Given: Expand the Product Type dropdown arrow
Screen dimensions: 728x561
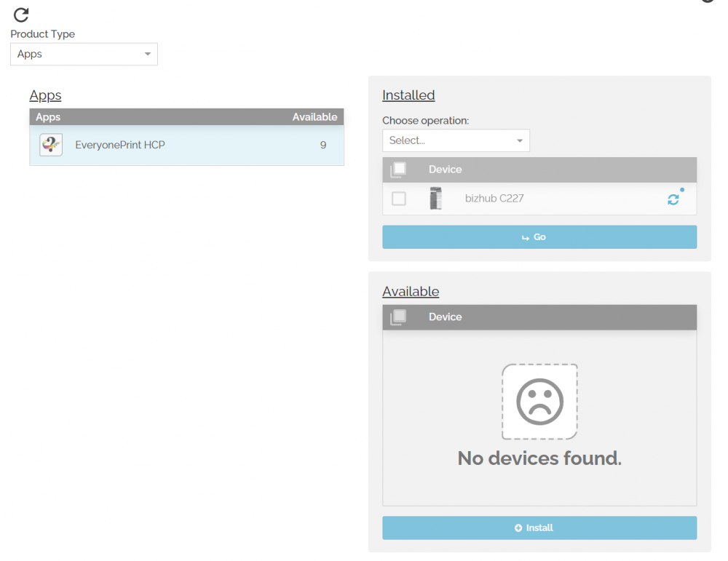Looking at the screenshot, I should [x=148, y=54].
